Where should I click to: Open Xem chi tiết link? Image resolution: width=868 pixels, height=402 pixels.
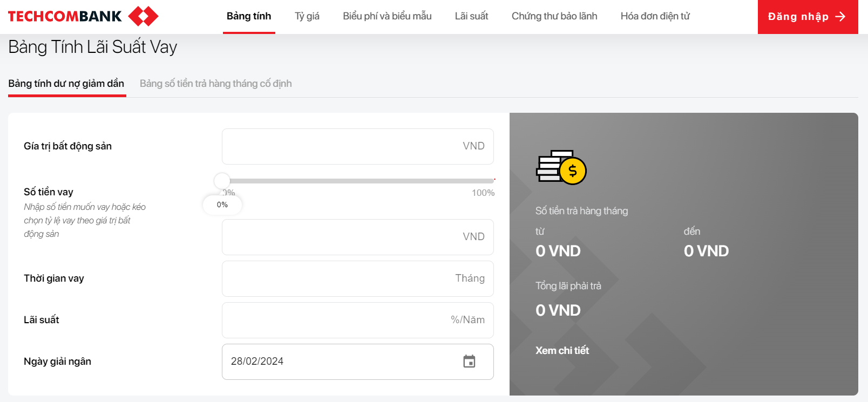562,350
